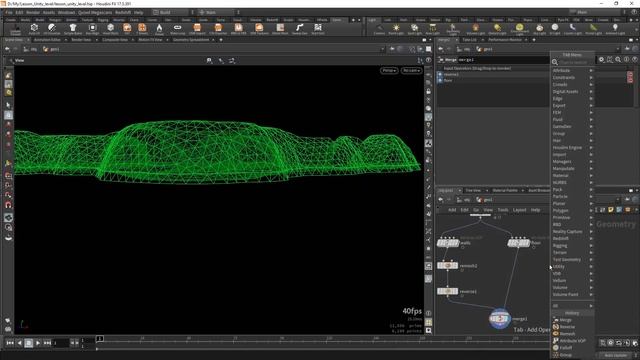Open the Redshift menu in menu bar

[123, 12]
